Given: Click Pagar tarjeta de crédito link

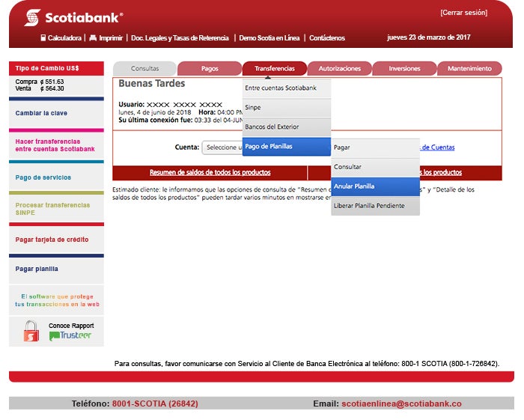Looking at the screenshot, I should (x=52, y=240).
